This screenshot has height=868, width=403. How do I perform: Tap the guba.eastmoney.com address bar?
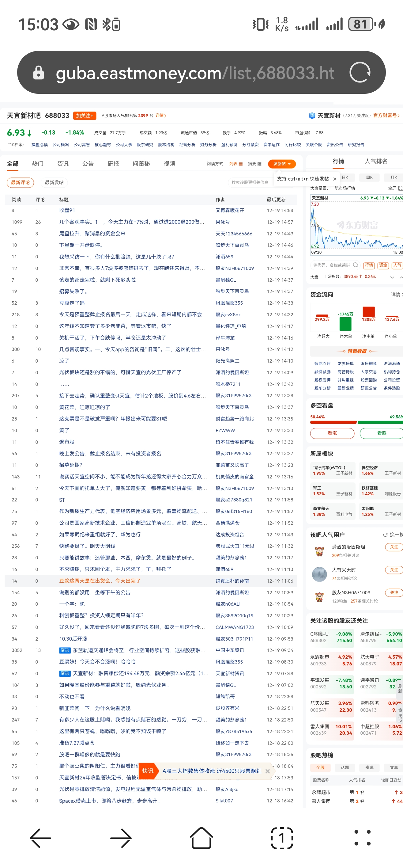click(x=201, y=72)
